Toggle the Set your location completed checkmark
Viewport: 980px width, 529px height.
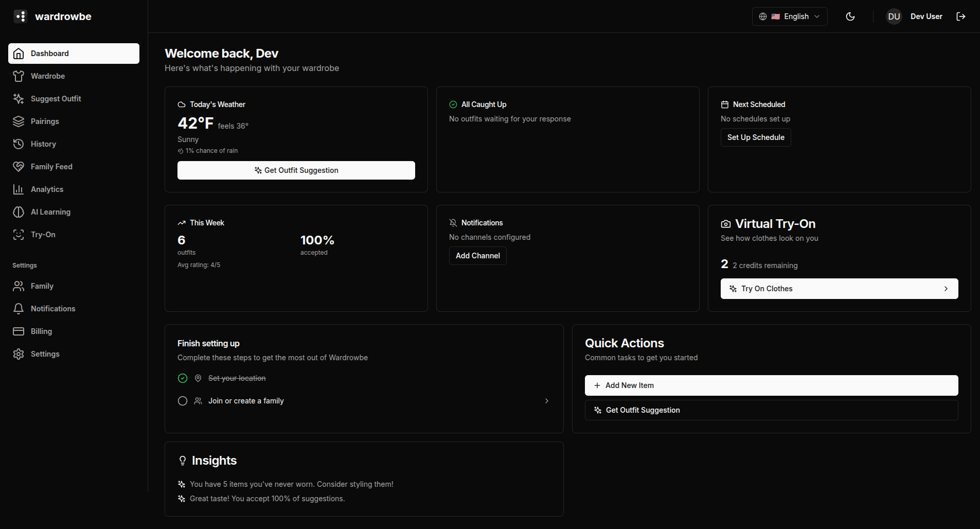(183, 378)
